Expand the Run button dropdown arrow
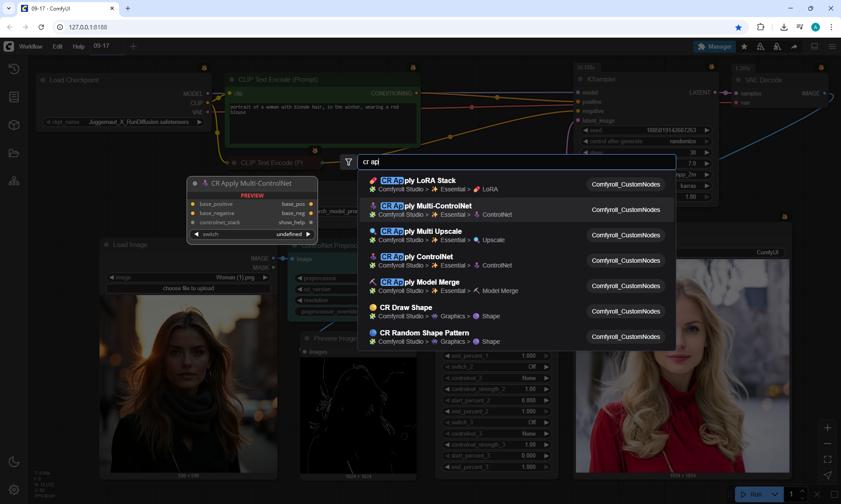The width and height of the screenshot is (841, 504). point(774,494)
